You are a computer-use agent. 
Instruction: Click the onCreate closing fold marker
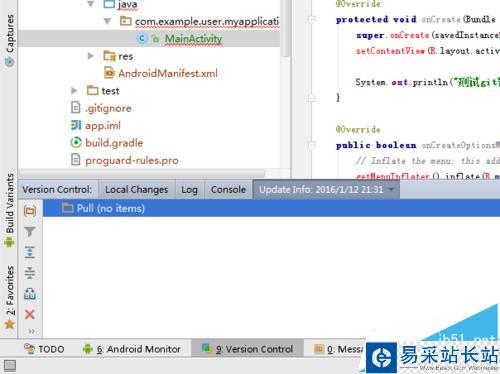pos(312,98)
